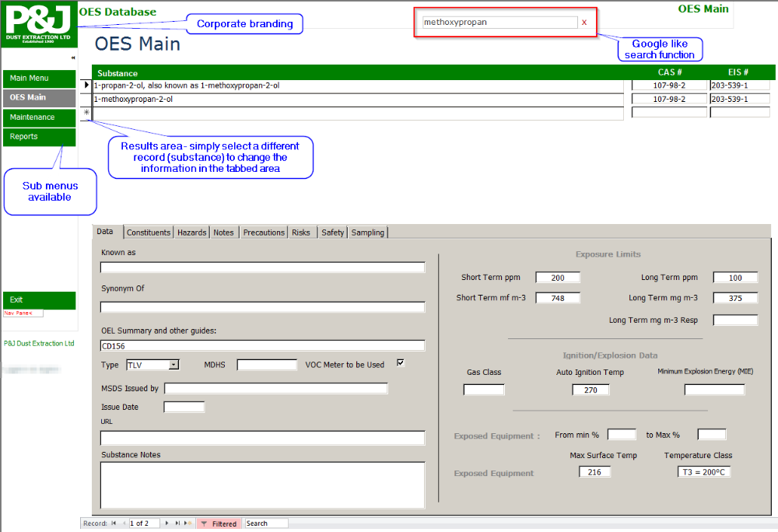Jump to last record in navigator
The height and width of the screenshot is (532, 778).
click(x=177, y=523)
